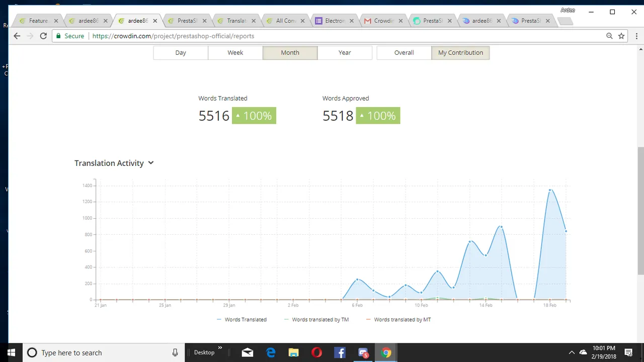Switch to the Feature tab
Viewport: 644px width, 362px height.
coord(38,21)
